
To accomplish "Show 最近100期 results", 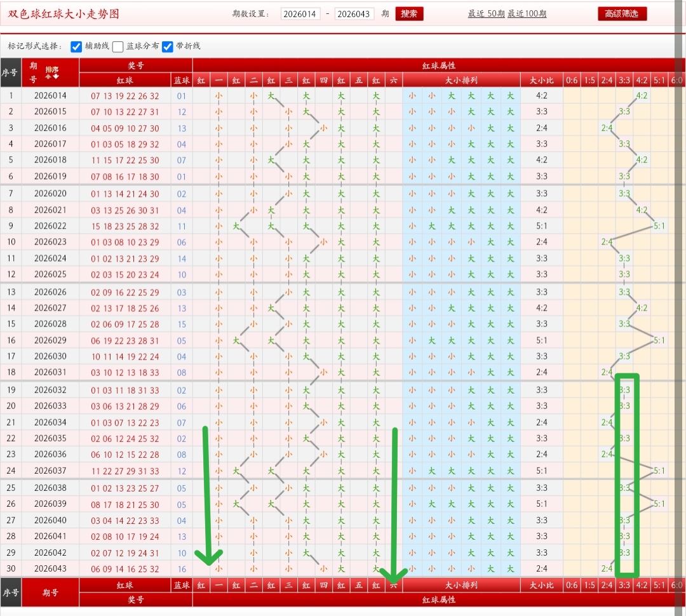I will point(527,14).
